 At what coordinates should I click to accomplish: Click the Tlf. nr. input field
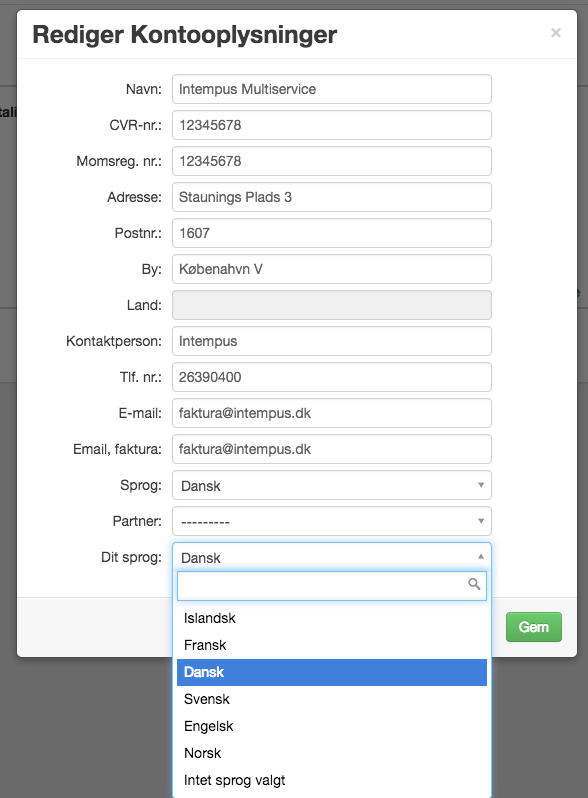tap(332, 377)
